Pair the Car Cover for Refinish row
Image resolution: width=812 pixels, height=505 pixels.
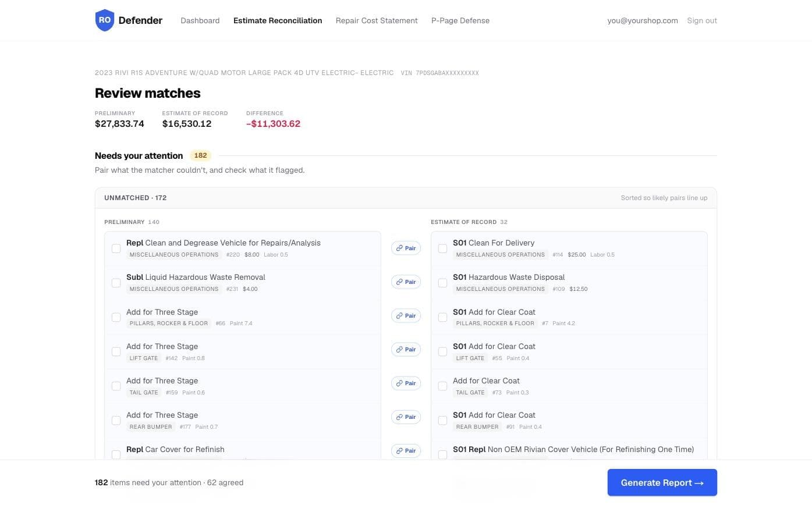pyautogui.click(x=406, y=450)
